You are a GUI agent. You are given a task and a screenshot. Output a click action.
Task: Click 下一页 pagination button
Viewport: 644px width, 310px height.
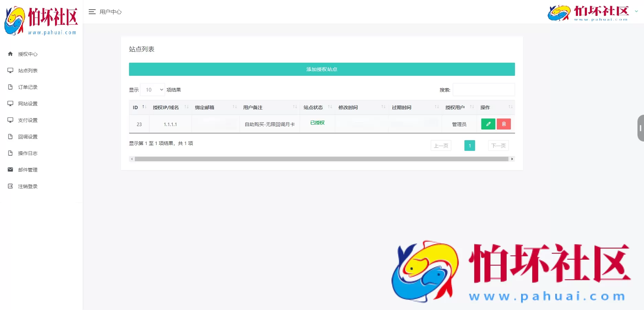[x=498, y=145]
